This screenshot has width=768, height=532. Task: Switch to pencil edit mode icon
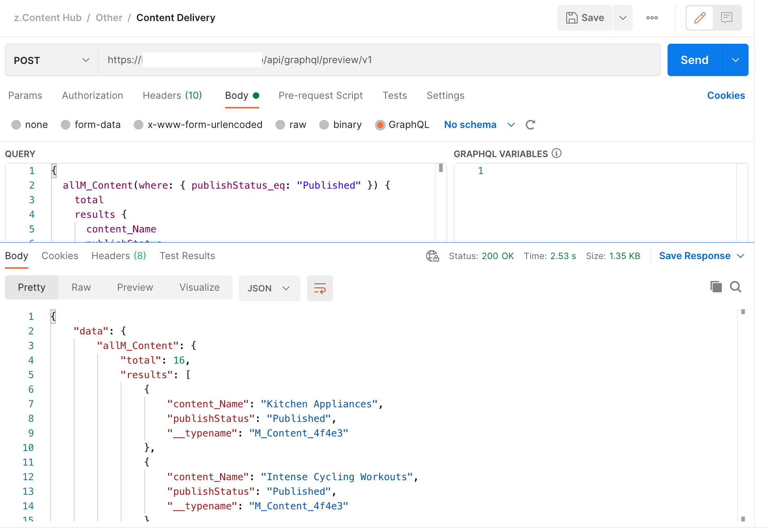click(x=700, y=18)
